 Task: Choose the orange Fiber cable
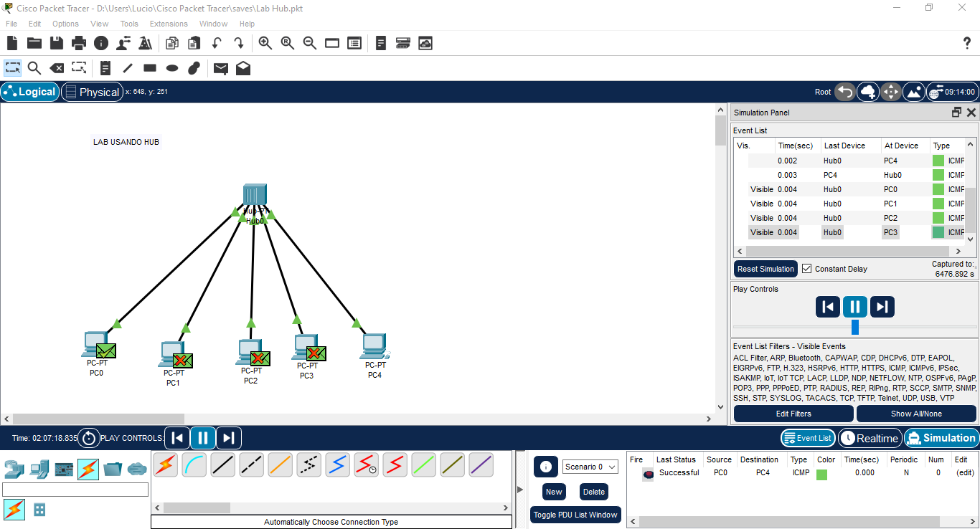[281, 465]
